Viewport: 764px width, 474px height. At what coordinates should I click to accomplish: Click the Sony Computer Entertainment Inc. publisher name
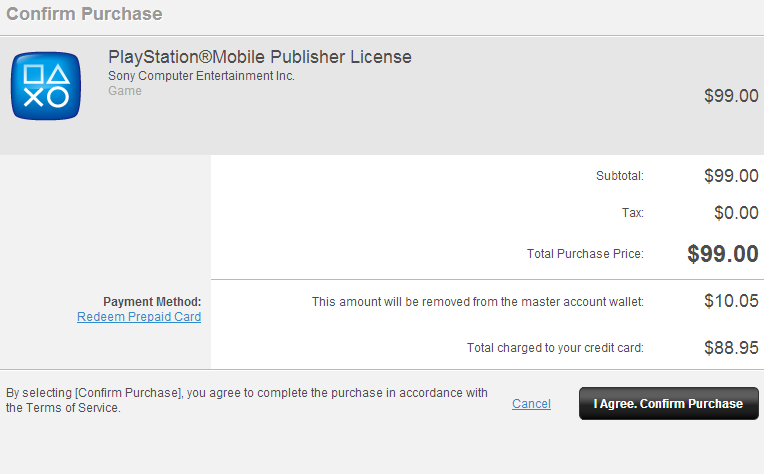[201, 76]
